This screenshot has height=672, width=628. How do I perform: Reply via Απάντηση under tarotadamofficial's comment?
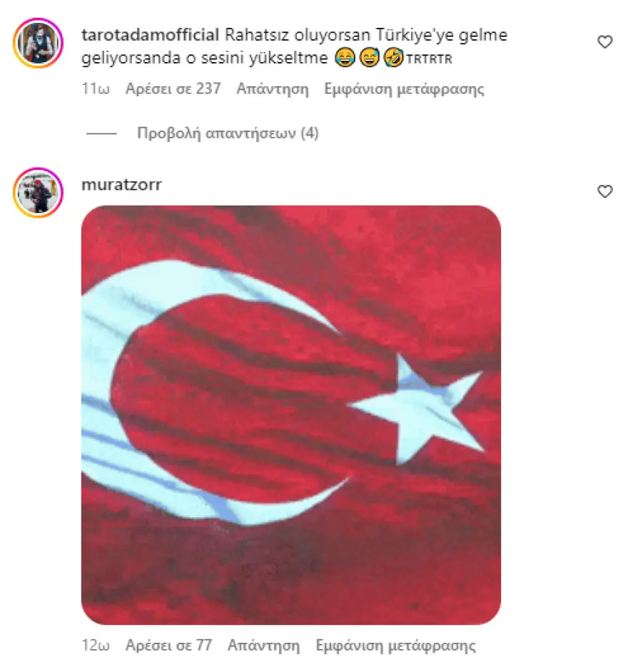click(272, 88)
